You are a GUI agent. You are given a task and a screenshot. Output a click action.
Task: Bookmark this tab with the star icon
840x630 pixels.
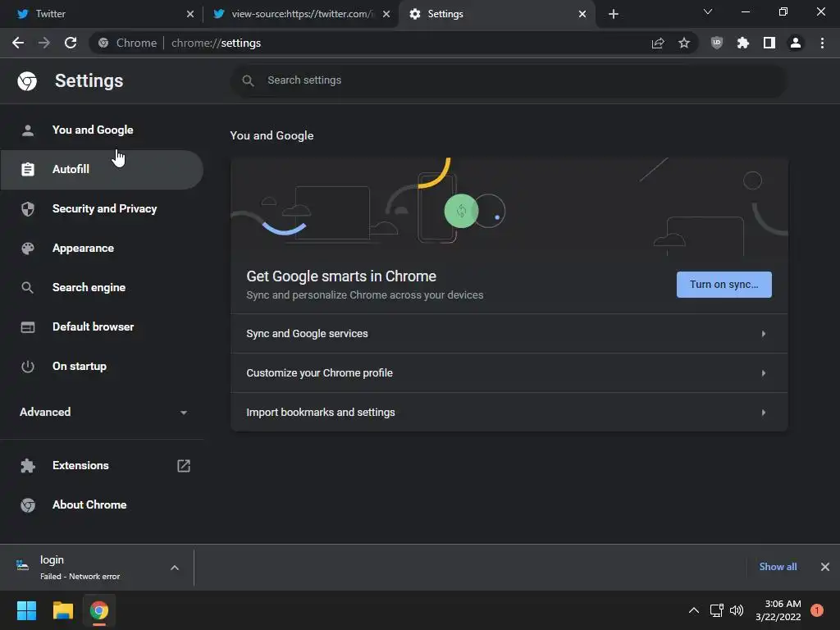coord(684,43)
